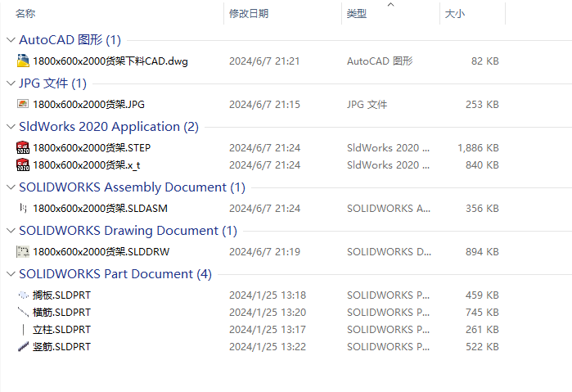Click the STEP file SolidWorks 2020 icon
The width and height of the screenshot is (572, 392).
click(23, 147)
